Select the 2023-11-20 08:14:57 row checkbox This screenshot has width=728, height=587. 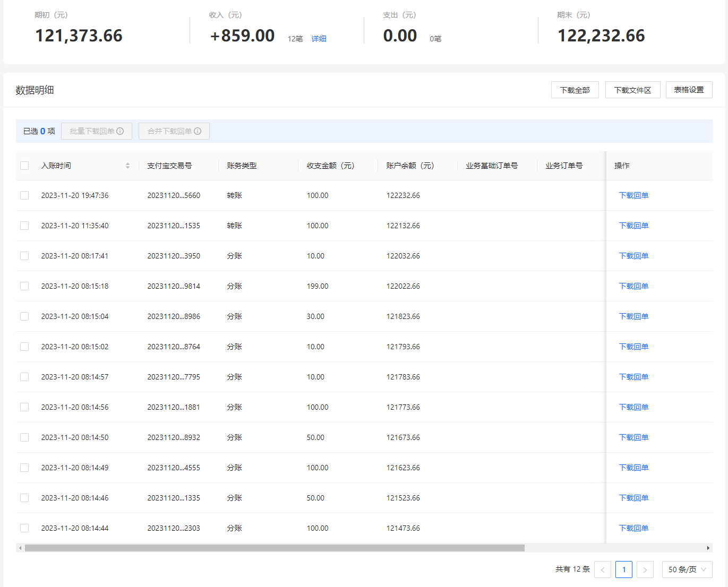pos(24,377)
